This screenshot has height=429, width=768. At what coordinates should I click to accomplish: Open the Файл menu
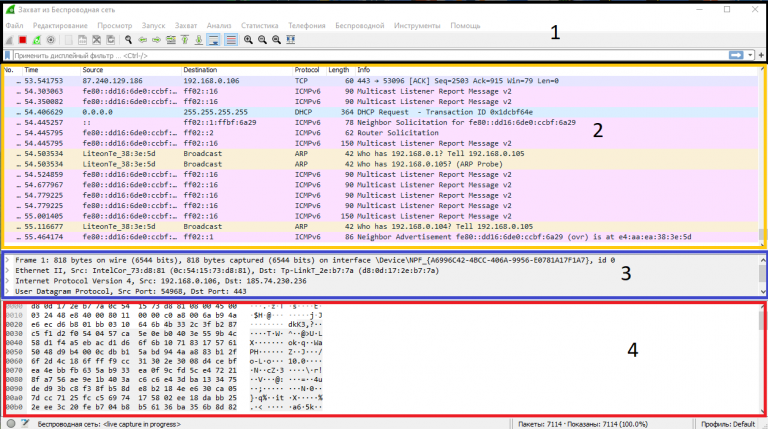pos(14,25)
